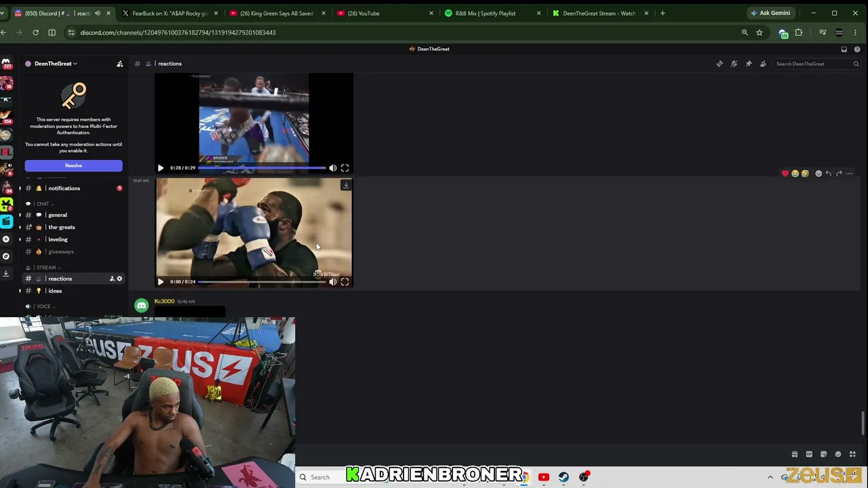Bookmark this page with star icon
The width and height of the screenshot is (868, 488).
759,33
